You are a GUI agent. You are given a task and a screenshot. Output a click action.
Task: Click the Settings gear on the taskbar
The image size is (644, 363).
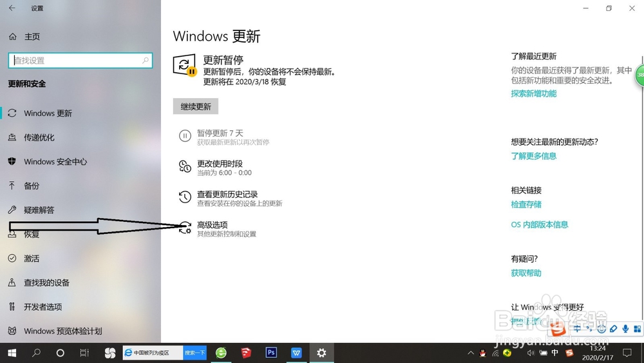(x=321, y=353)
